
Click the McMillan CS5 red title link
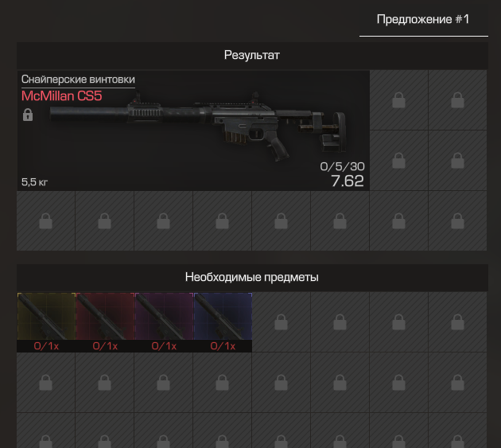[62, 96]
